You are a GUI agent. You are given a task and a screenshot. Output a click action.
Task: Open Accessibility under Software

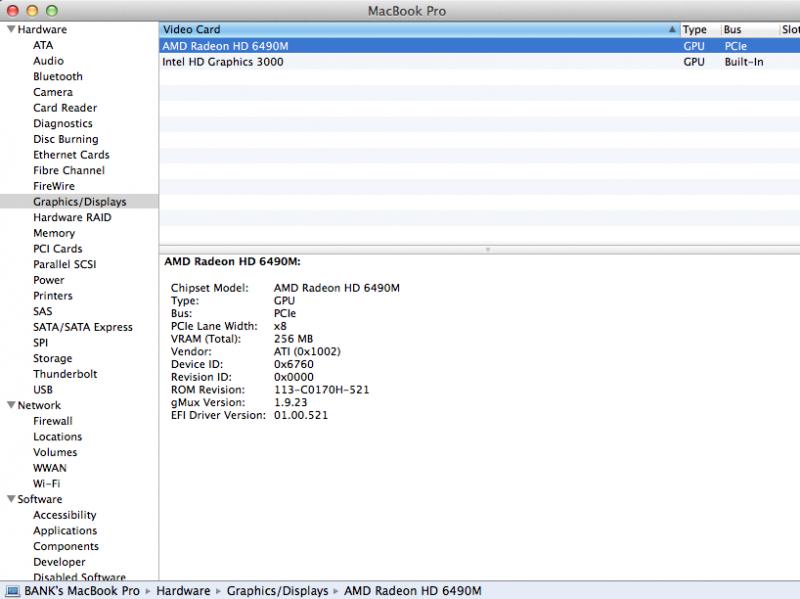(65, 515)
